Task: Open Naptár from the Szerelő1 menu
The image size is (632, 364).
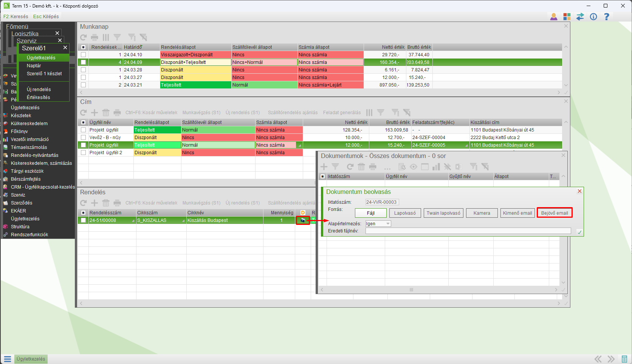Action: click(x=34, y=66)
